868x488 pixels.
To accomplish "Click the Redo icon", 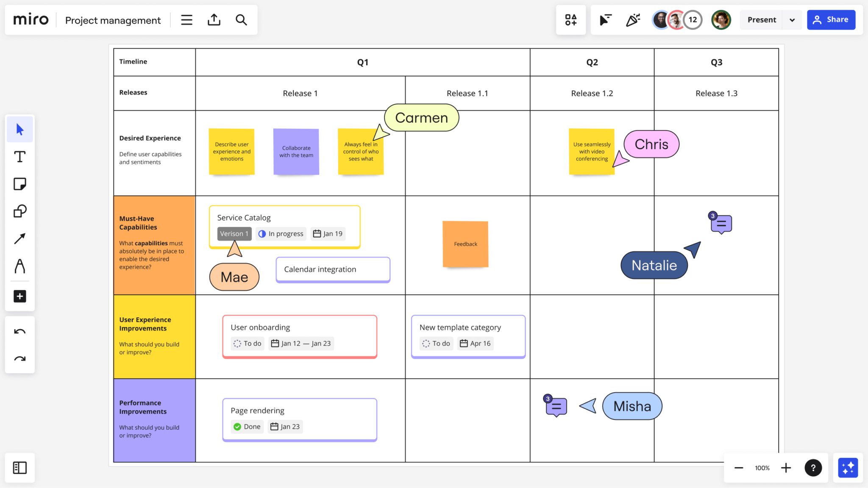I will (19, 359).
